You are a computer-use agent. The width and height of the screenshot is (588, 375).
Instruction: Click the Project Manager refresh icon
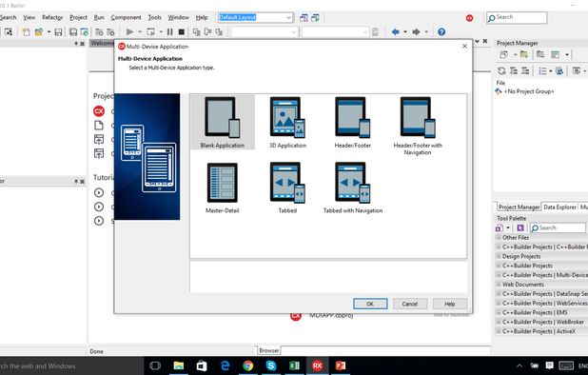click(x=501, y=70)
